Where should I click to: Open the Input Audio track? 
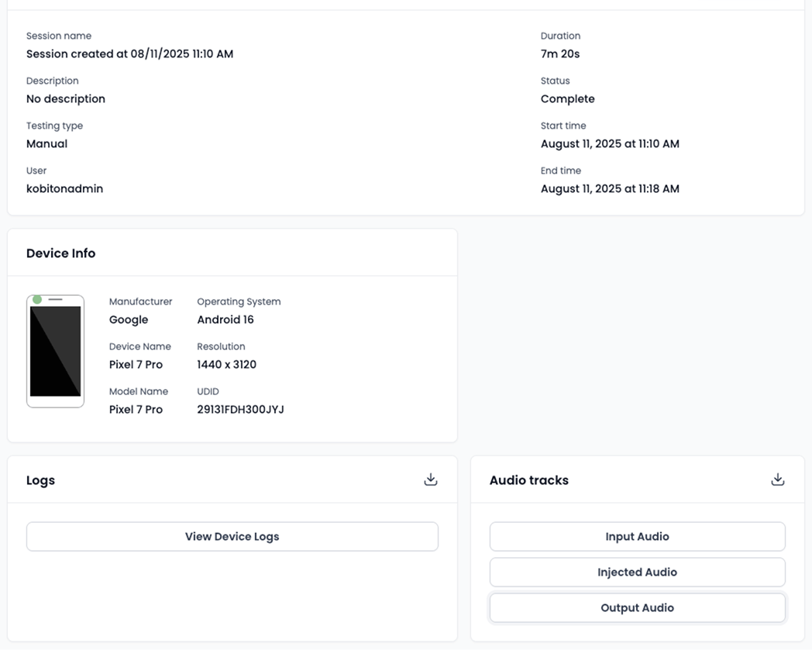point(637,536)
